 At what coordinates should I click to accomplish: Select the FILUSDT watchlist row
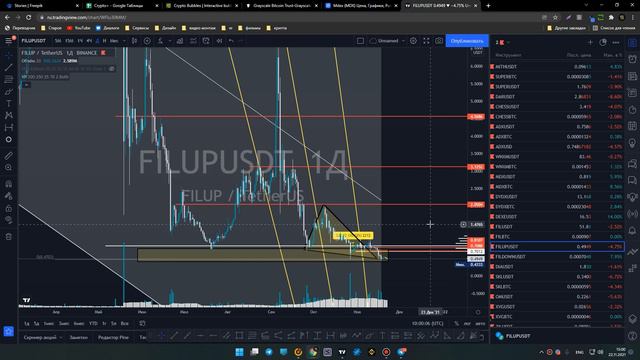point(557,227)
